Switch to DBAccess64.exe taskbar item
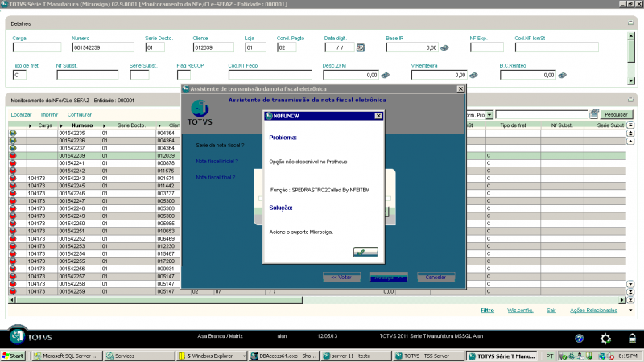 pyautogui.click(x=284, y=356)
